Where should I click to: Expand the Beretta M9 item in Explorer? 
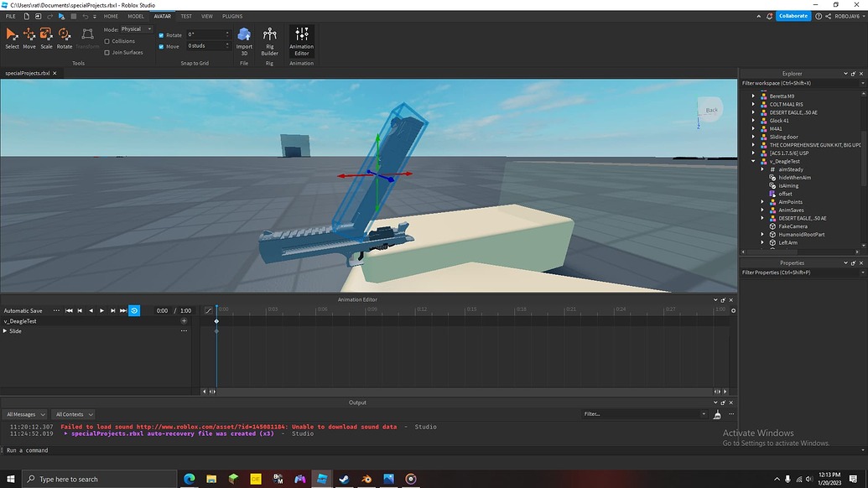tap(752, 96)
